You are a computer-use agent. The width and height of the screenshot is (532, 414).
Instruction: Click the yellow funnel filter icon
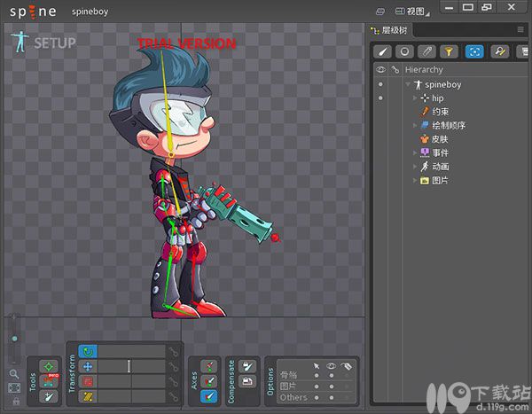pos(449,51)
